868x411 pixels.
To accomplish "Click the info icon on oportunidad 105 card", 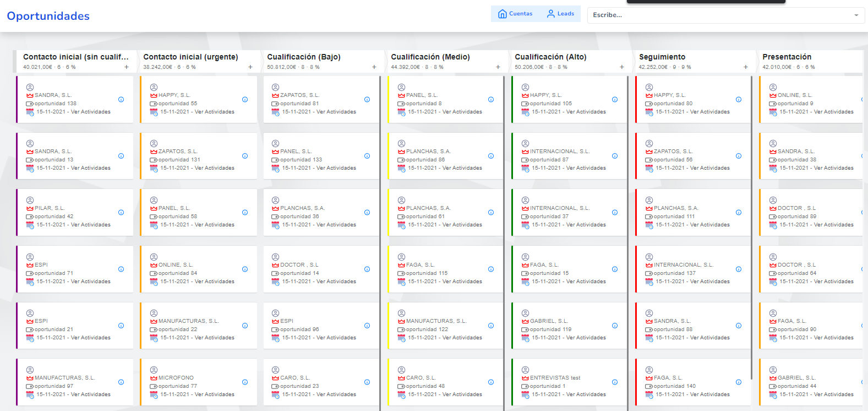I will (x=615, y=100).
